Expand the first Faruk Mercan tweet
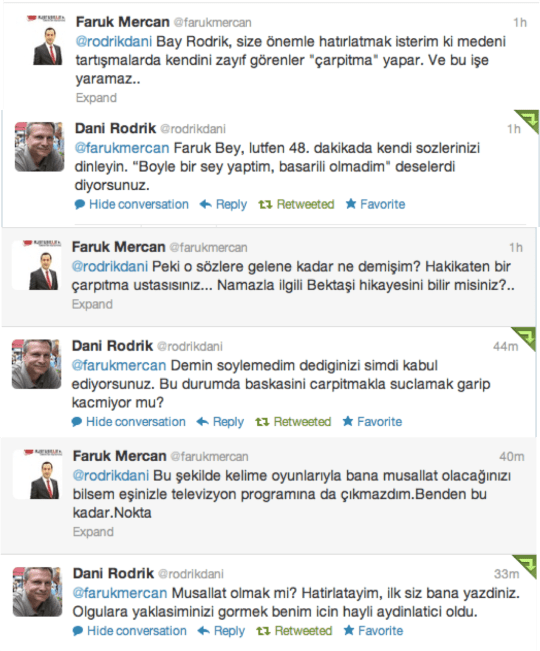This screenshot has height=651, width=540. click(x=96, y=98)
